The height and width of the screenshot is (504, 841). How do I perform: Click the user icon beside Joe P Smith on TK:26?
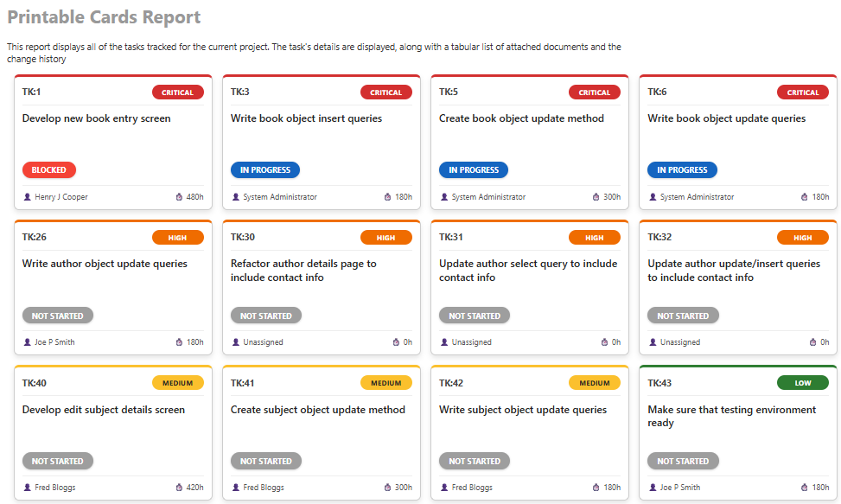(x=28, y=342)
